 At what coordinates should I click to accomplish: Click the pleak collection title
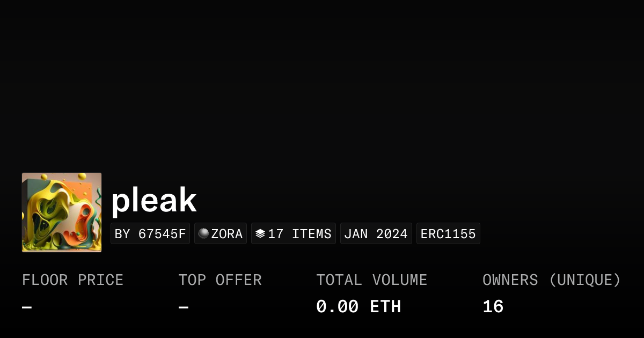tap(154, 200)
